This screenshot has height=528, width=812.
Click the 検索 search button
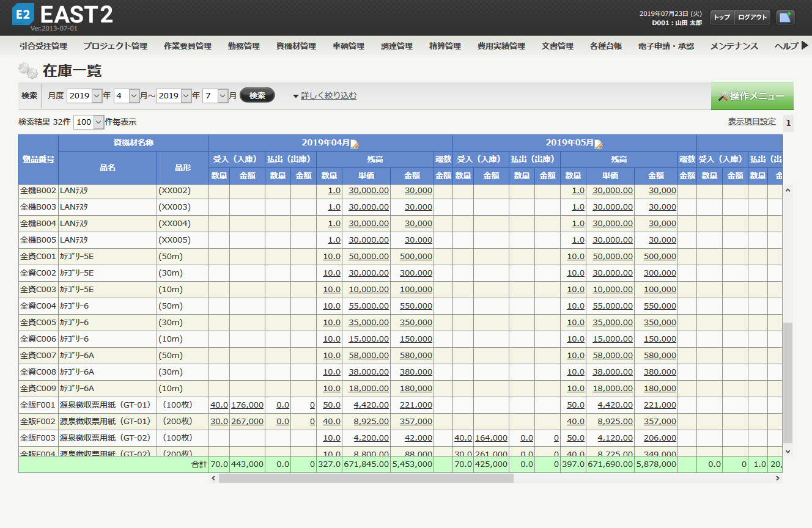(257, 95)
